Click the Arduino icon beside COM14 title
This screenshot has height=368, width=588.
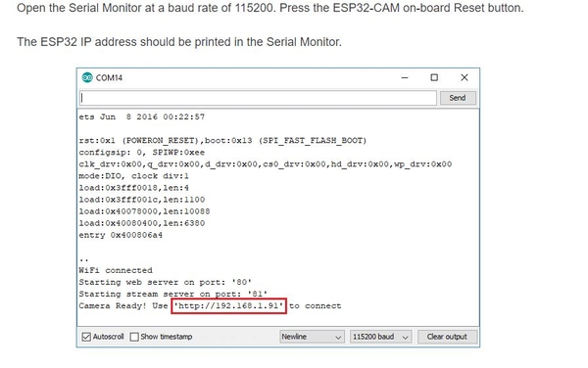pyautogui.click(x=87, y=77)
